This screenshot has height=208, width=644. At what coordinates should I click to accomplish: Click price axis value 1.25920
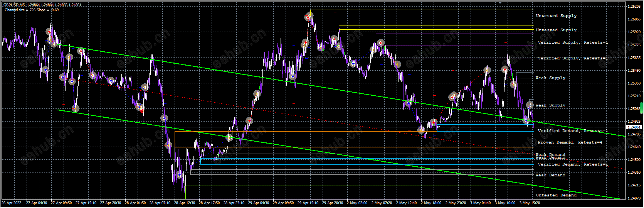tap(634, 32)
